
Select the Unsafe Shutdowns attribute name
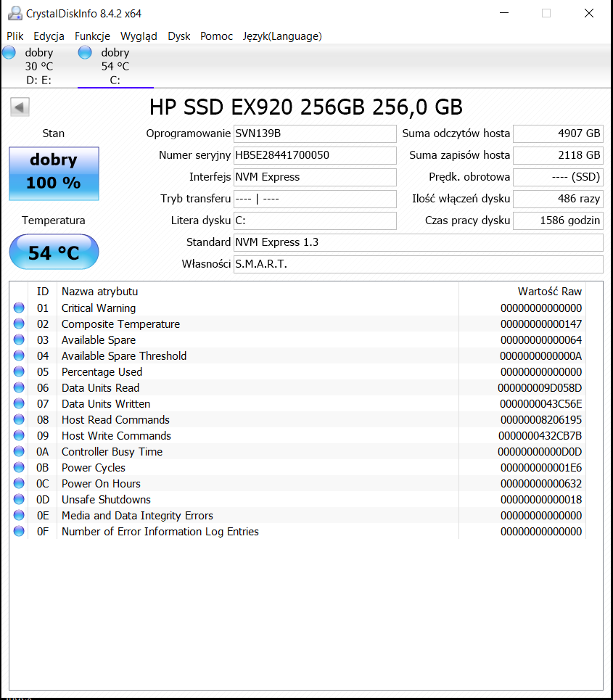[x=106, y=500]
